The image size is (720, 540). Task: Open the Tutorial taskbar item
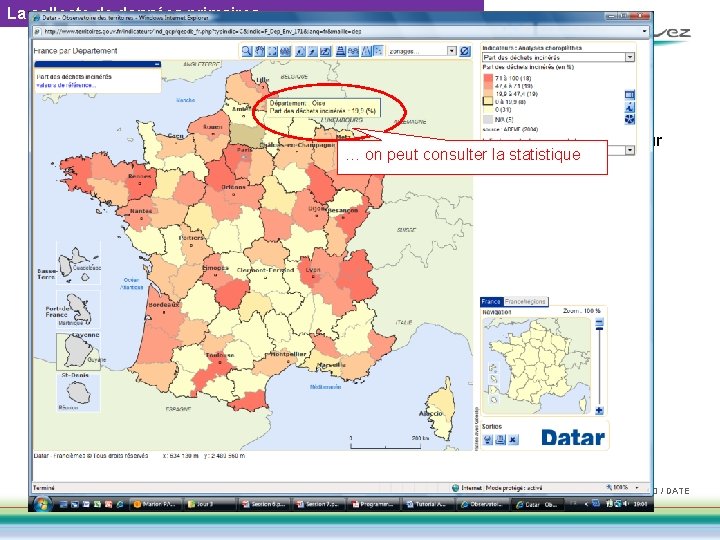coord(427,504)
